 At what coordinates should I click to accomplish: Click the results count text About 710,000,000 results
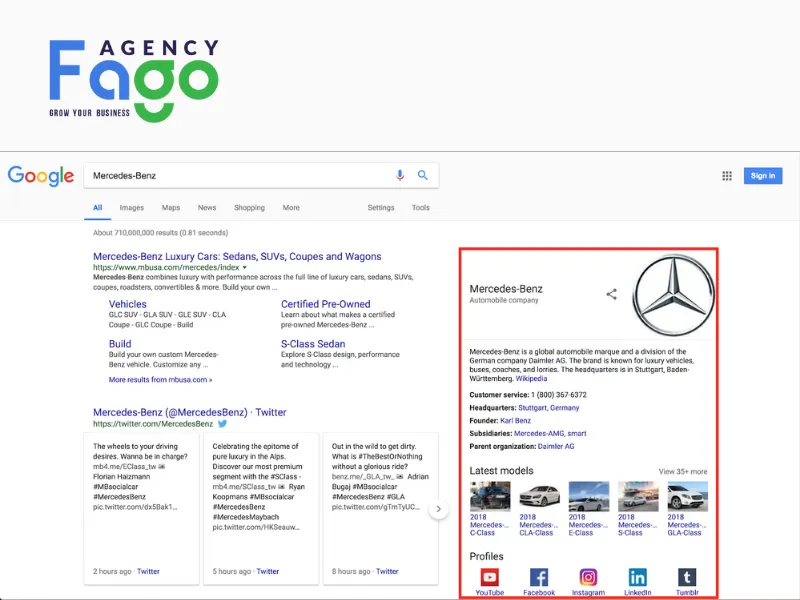click(160, 233)
